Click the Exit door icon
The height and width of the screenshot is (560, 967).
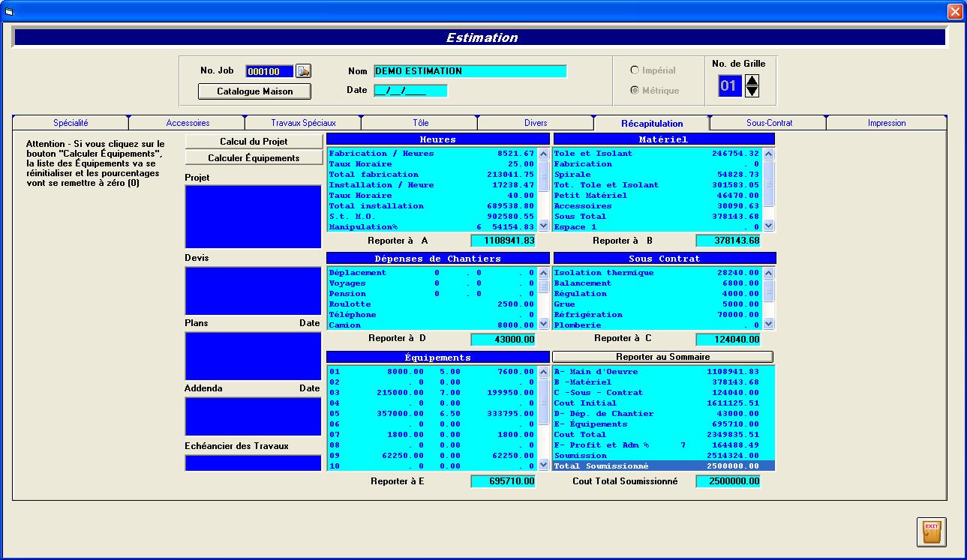click(931, 532)
